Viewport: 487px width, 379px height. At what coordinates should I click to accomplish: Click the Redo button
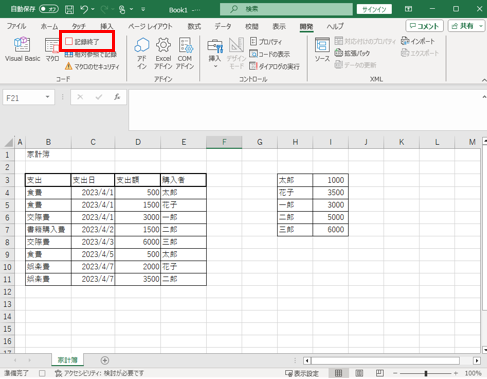[x=105, y=9]
